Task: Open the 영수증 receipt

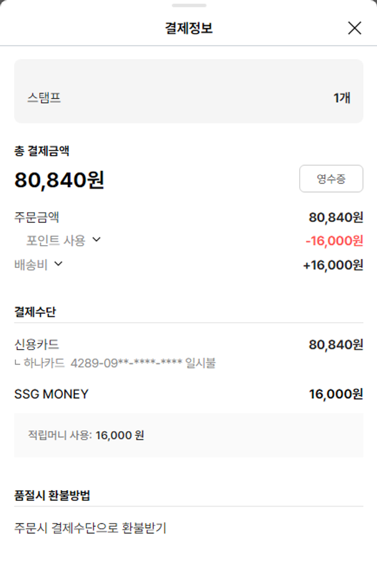Action: pos(331,179)
